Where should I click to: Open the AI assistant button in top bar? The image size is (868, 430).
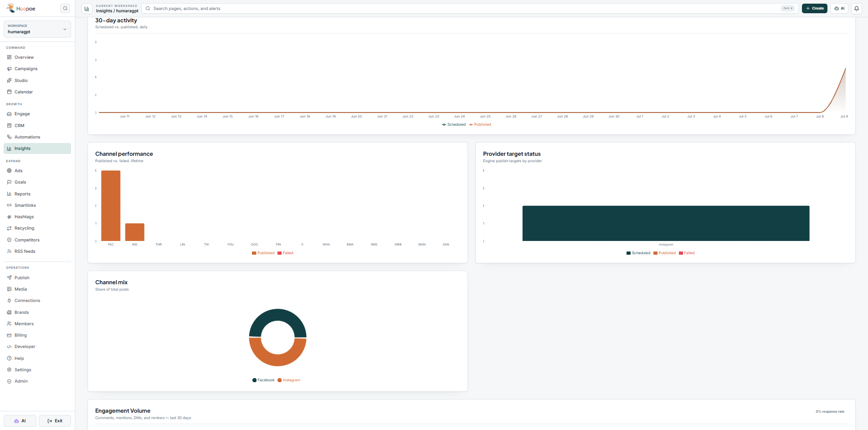pyautogui.click(x=839, y=8)
